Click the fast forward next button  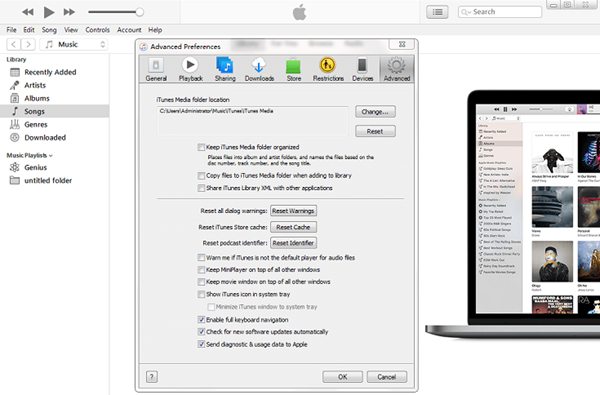pos(69,12)
